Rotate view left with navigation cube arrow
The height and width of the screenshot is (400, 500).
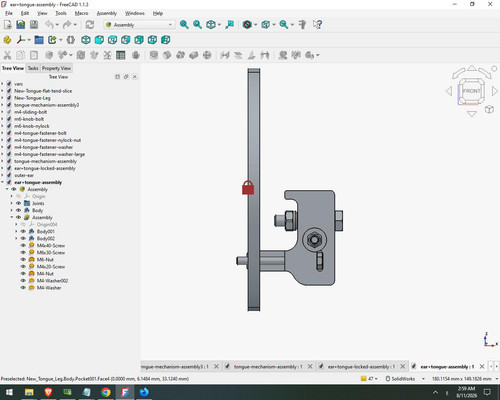click(x=449, y=91)
